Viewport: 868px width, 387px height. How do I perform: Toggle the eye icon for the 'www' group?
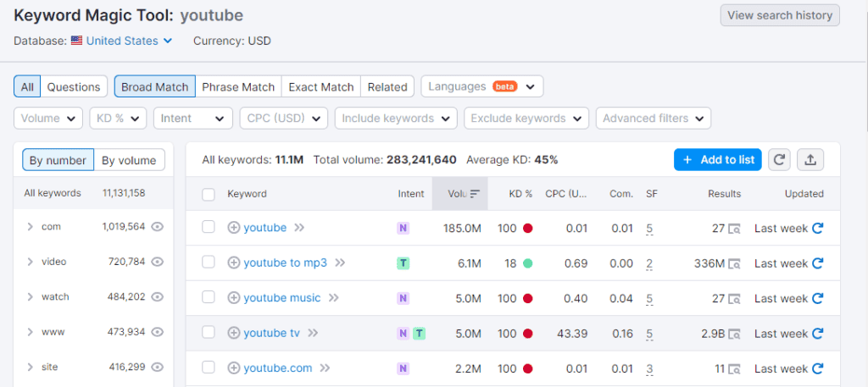158,332
